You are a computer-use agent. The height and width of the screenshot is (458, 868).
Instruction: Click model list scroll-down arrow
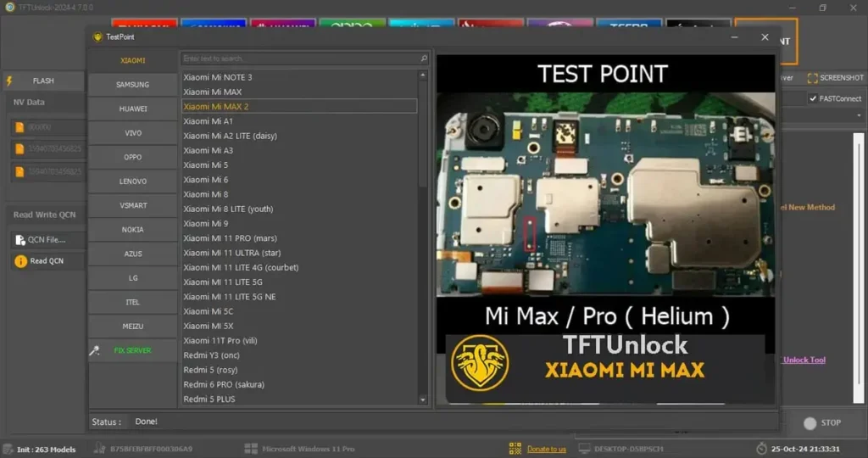pos(424,399)
